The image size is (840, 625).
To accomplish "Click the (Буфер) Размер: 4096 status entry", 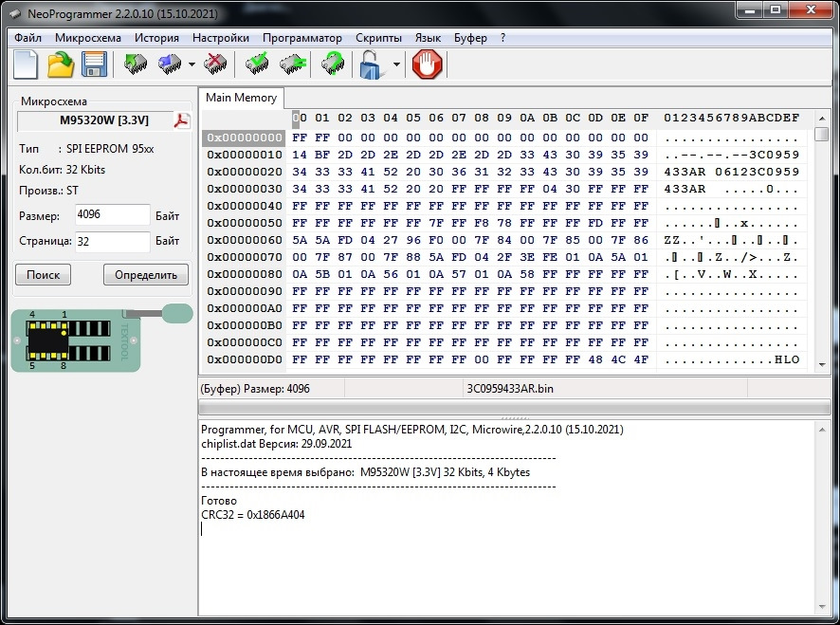I will click(x=255, y=389).
